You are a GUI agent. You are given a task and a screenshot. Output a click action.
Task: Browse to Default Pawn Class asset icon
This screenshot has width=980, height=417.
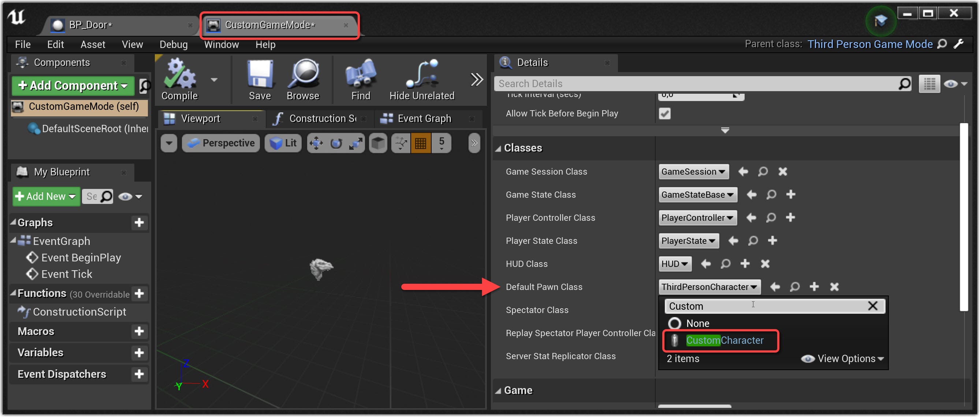point(794,287)
